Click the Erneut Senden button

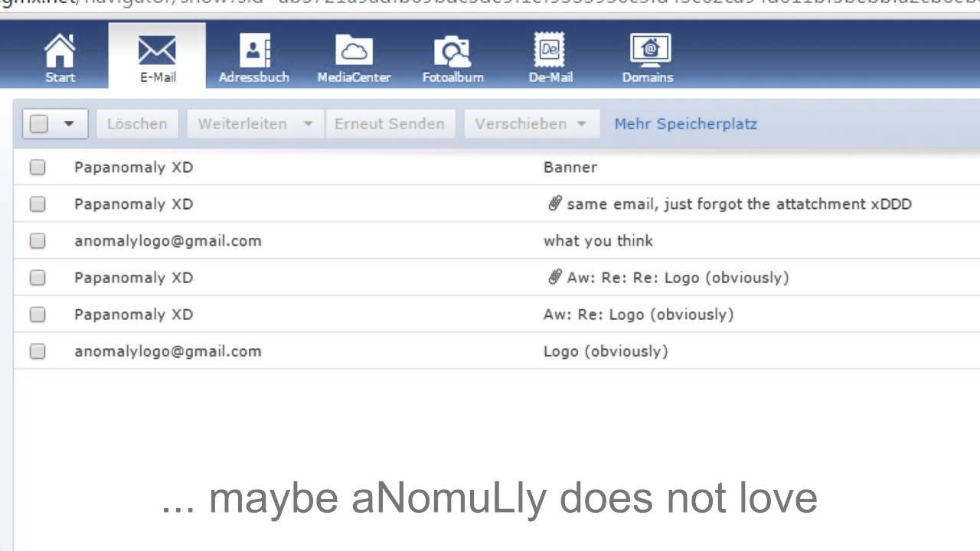pyautogui.click(x=390, y=124)
